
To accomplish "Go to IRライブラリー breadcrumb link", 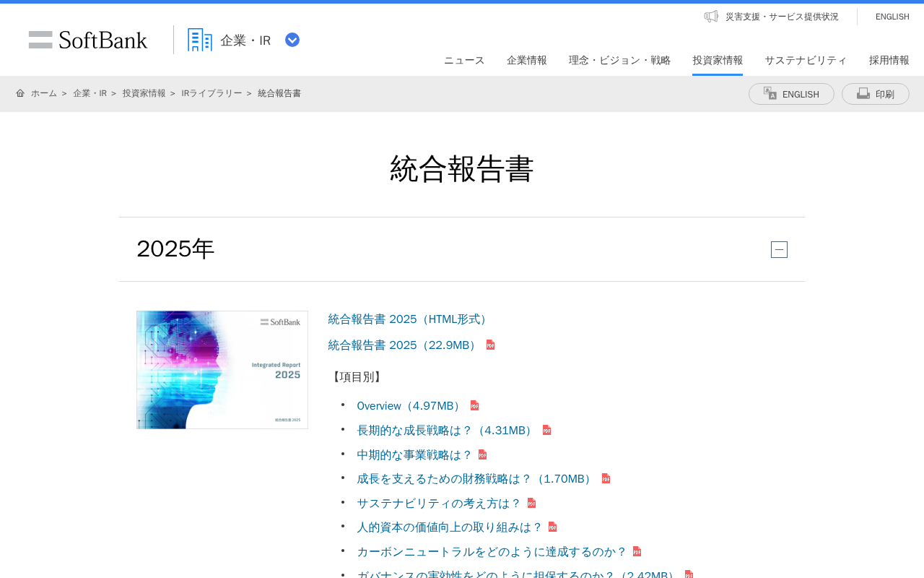I will (212, 93).
